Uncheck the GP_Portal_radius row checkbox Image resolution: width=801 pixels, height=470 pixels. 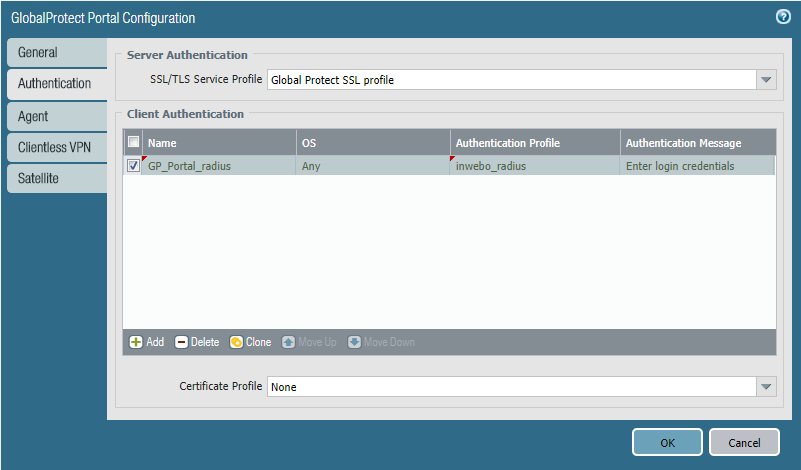133,166
